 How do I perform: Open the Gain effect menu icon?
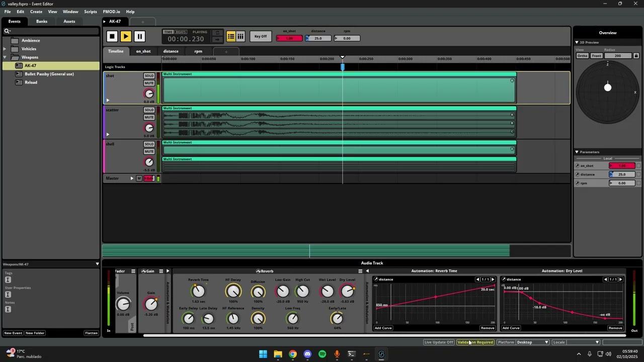(161, 271)
